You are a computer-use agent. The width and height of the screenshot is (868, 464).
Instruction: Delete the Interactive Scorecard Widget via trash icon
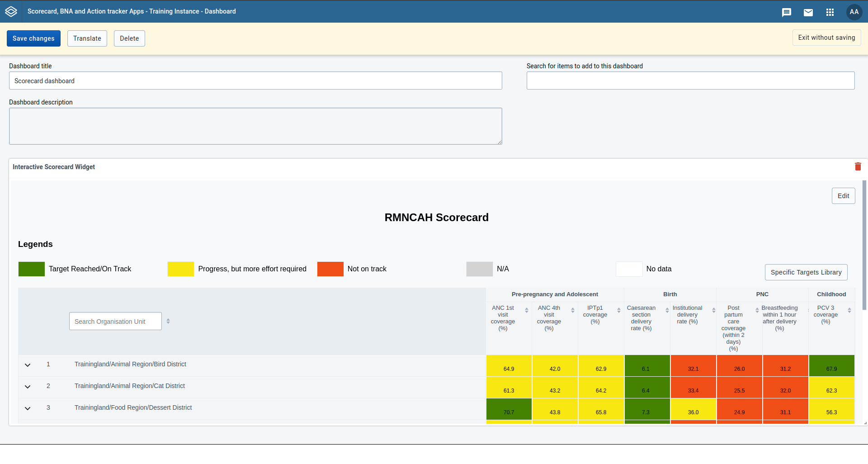[858, 166]
